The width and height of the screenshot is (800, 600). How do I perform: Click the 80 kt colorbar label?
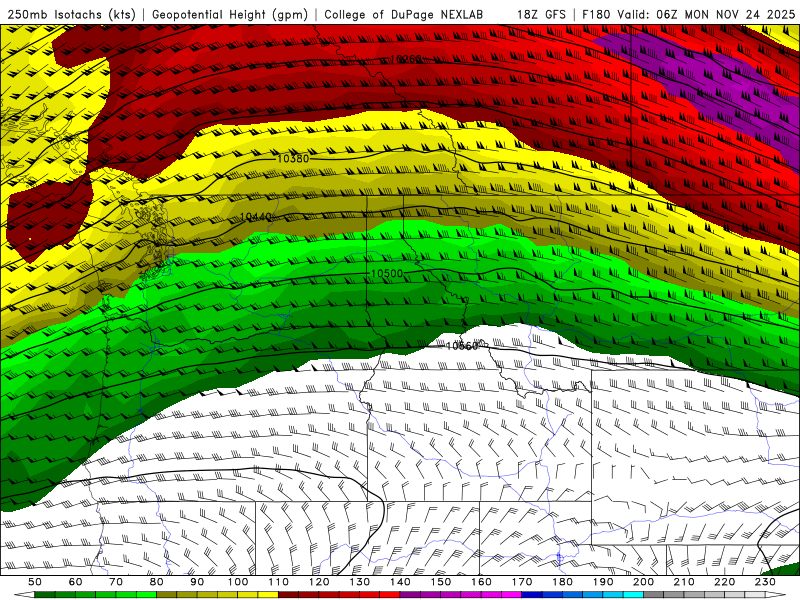coord(157,582)
